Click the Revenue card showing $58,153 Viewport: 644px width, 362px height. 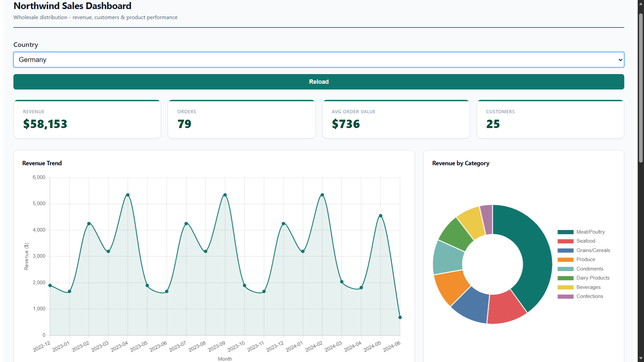[87, 119]
